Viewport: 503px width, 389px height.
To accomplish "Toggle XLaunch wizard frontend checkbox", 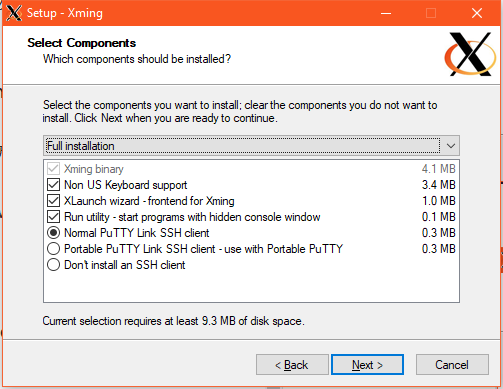I will (53, 201).
